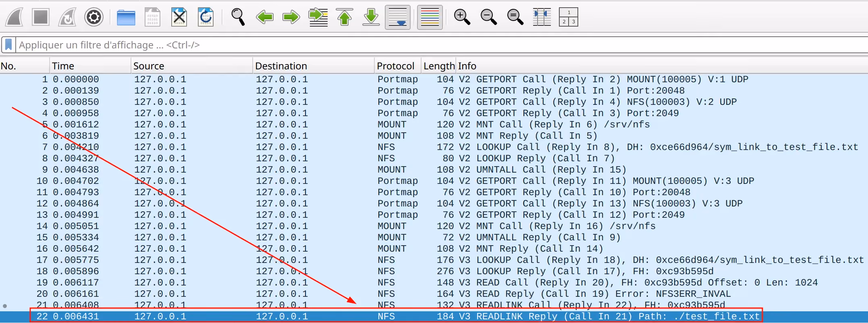
Task: Select packet 19 V3 READ Call
Action: point(434,283)
